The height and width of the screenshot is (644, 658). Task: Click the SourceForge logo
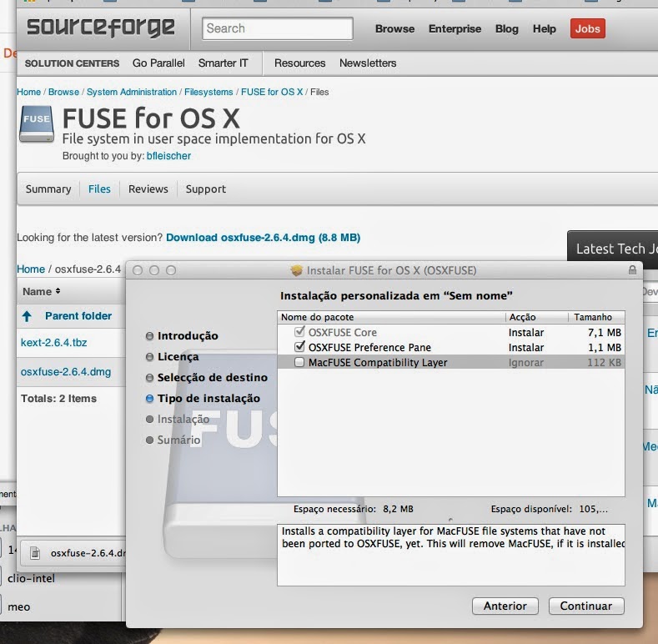(101, 28)
